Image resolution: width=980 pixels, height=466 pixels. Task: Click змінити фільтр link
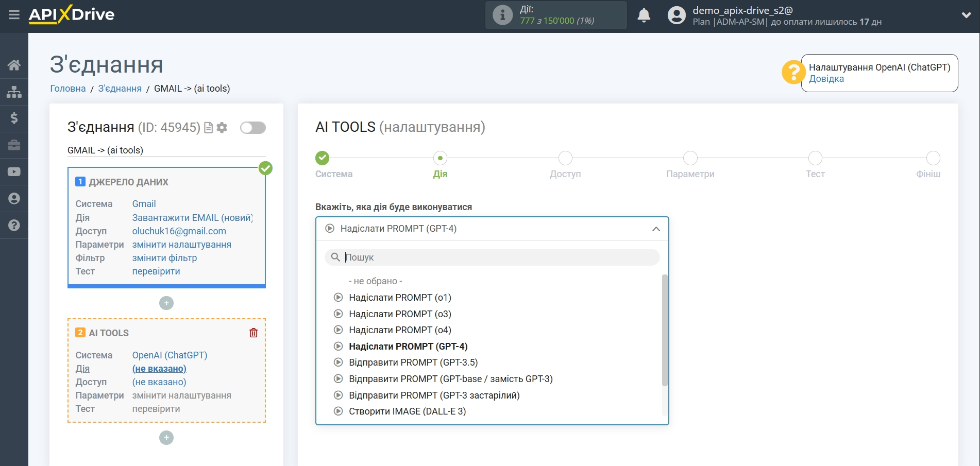164,258
